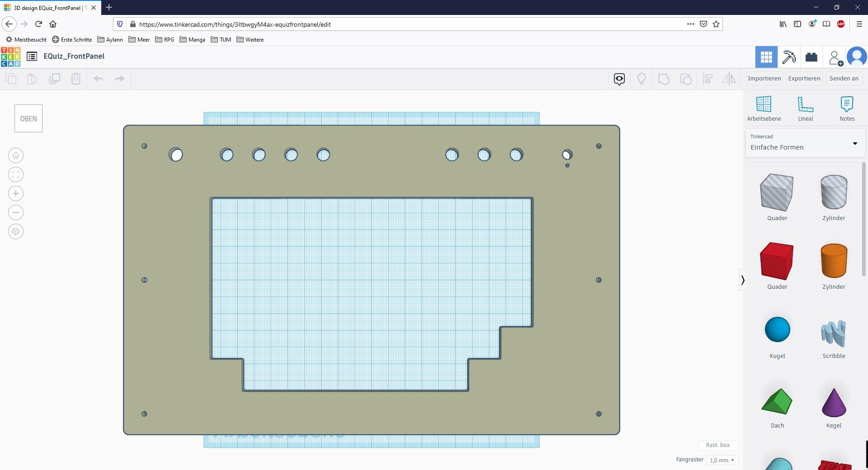The width and height of the screenshot is (868, 470).
Task: Redo the last action
Action: coord(119,79)
